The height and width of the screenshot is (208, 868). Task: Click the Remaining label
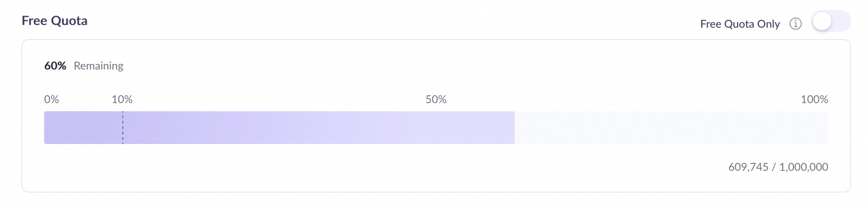(98, 66)
